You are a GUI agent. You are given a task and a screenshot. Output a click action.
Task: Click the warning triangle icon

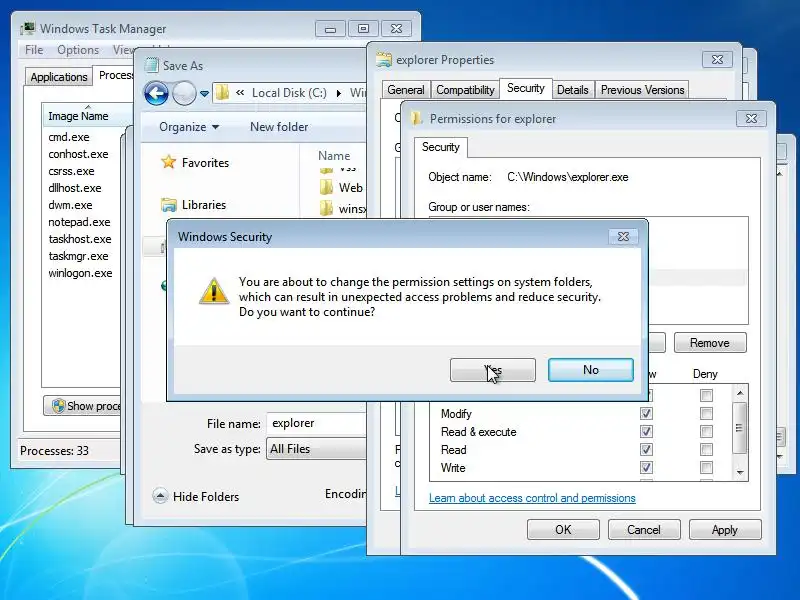click(214, 291)
